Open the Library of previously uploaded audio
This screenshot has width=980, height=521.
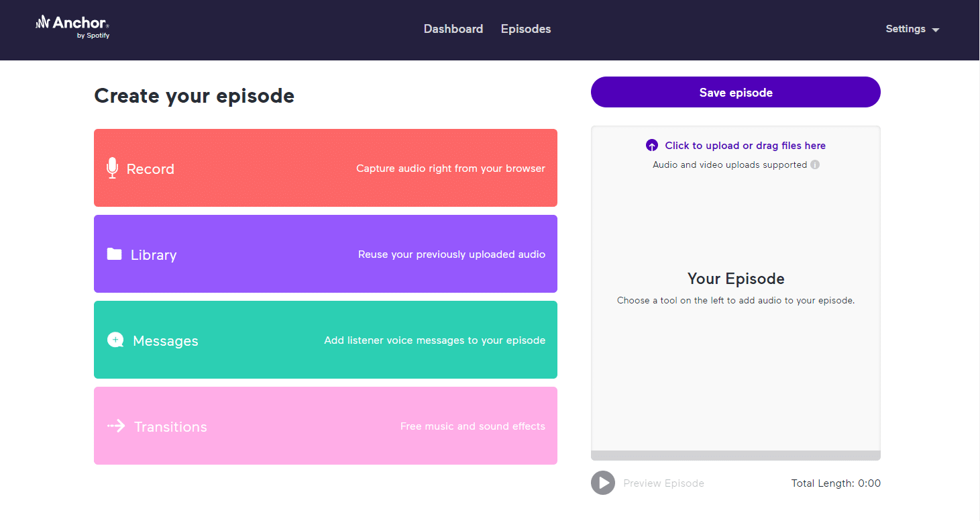(325, 254)
